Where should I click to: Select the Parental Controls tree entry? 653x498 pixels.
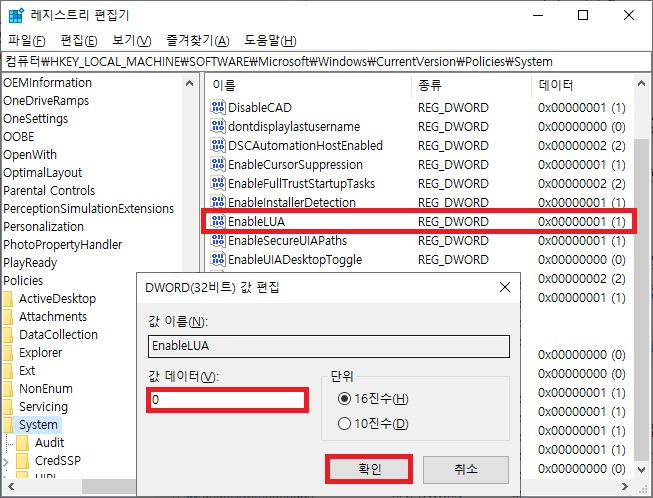(49, 190)
